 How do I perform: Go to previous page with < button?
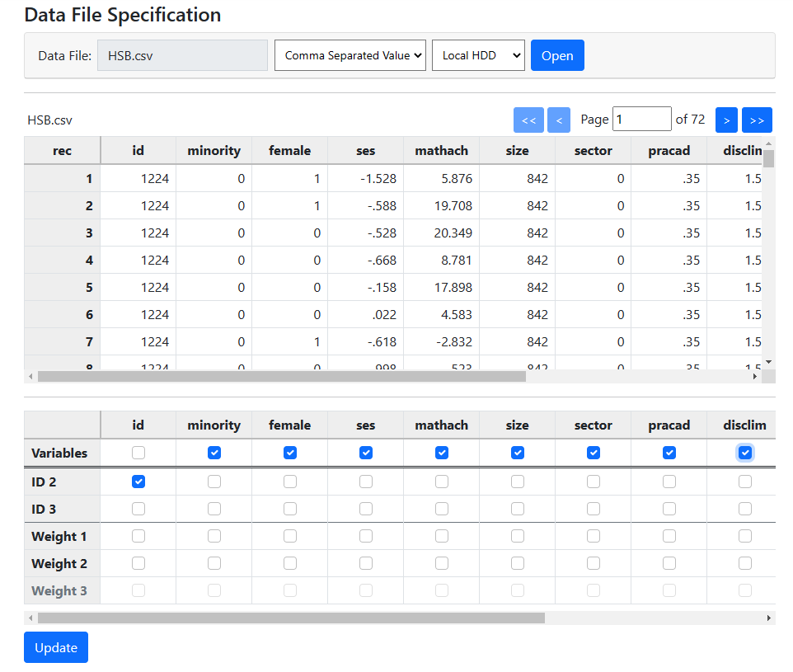click(x=558, y=120)
